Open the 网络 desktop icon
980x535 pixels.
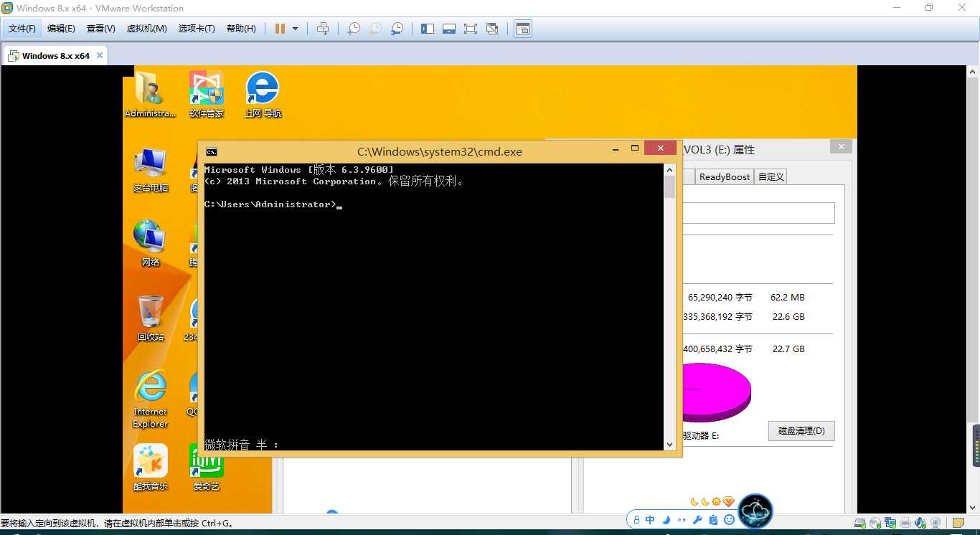pos(151,244)
